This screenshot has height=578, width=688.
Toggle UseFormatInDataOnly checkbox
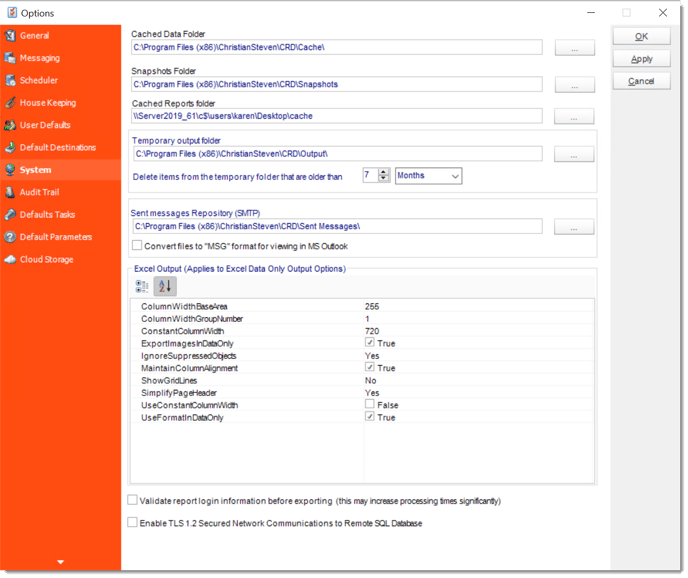point(369,416)
